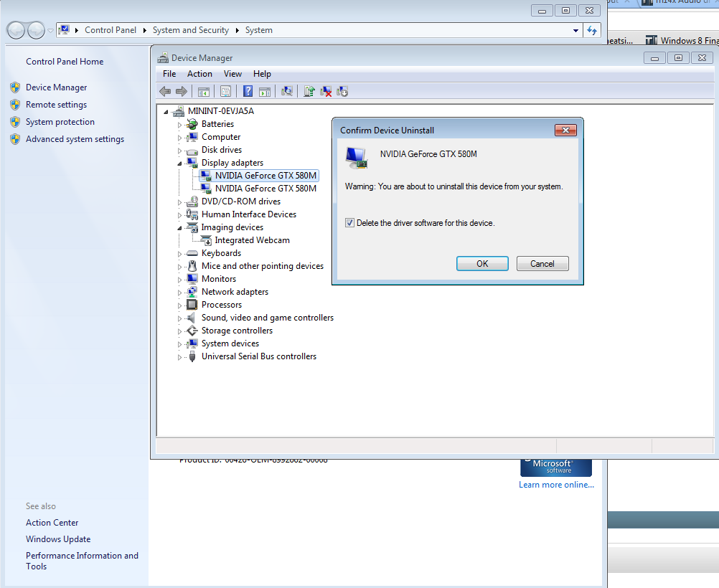
Task: Select the second NVIDIA GeForce GTX 580M entry
Action: (265, 189)
